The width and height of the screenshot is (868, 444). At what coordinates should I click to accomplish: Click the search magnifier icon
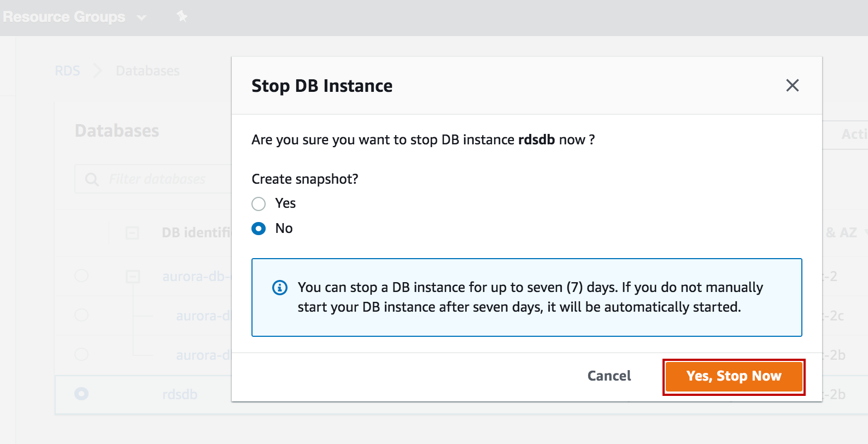[x=92, y=179]
